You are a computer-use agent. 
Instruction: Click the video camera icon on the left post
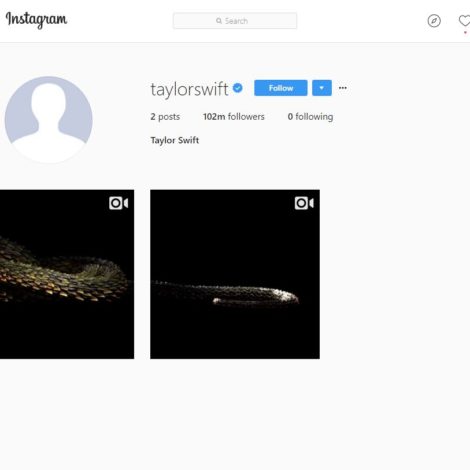pos(119,203)
